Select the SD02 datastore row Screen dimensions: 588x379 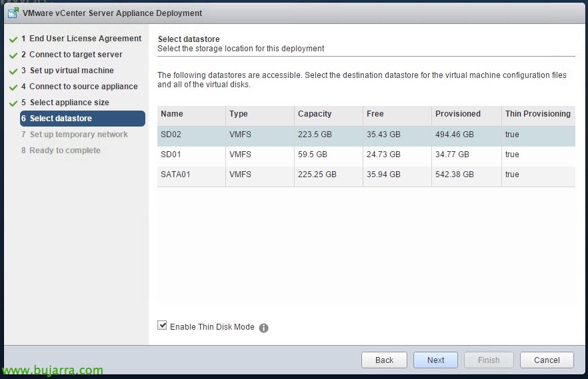click(367, 135)
